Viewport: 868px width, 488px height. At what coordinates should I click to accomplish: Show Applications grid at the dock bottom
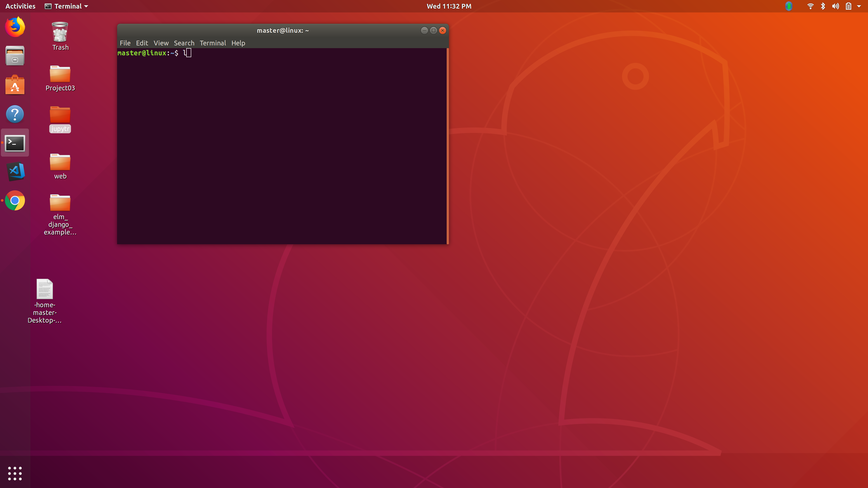click(15, 474)
